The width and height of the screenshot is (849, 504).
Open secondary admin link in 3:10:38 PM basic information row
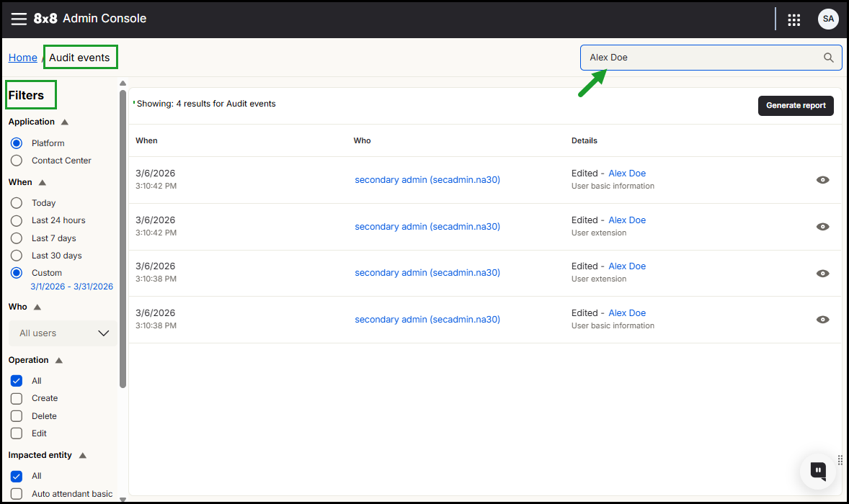427,320
